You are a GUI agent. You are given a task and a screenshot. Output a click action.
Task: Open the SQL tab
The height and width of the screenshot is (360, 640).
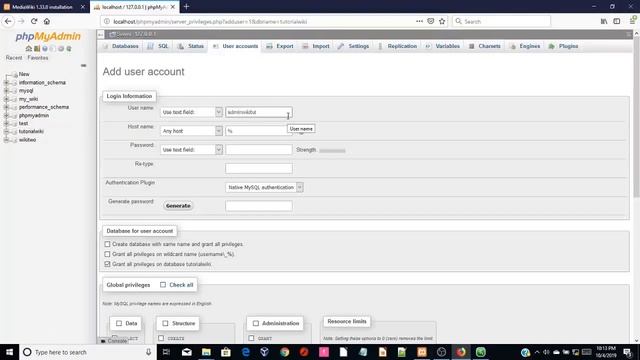pyautogui.click(x=158, y=46)
